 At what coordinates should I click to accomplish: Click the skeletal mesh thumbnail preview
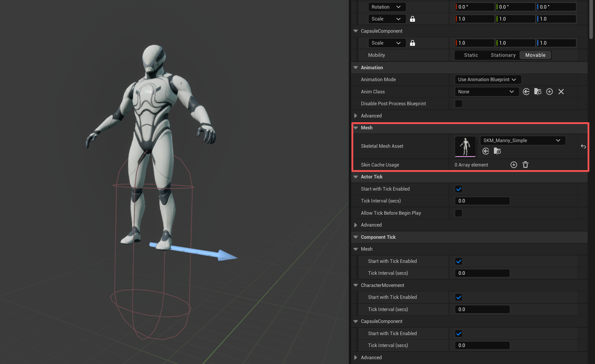(x=465, y=146)
